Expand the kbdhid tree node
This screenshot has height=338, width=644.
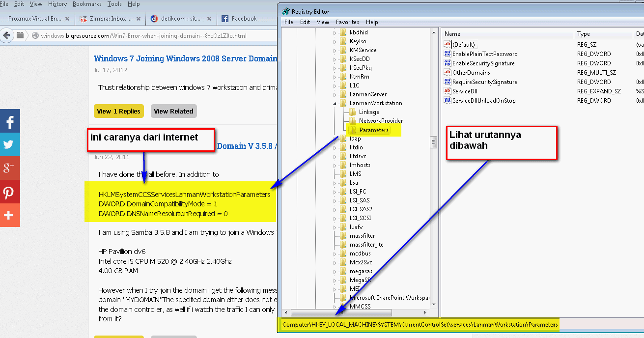click(335, 32)
